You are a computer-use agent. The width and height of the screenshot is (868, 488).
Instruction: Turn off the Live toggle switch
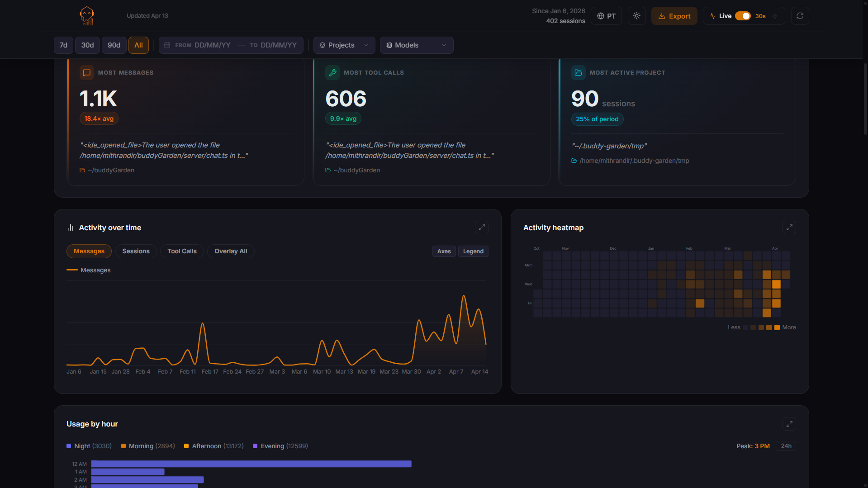click(742, 16)
